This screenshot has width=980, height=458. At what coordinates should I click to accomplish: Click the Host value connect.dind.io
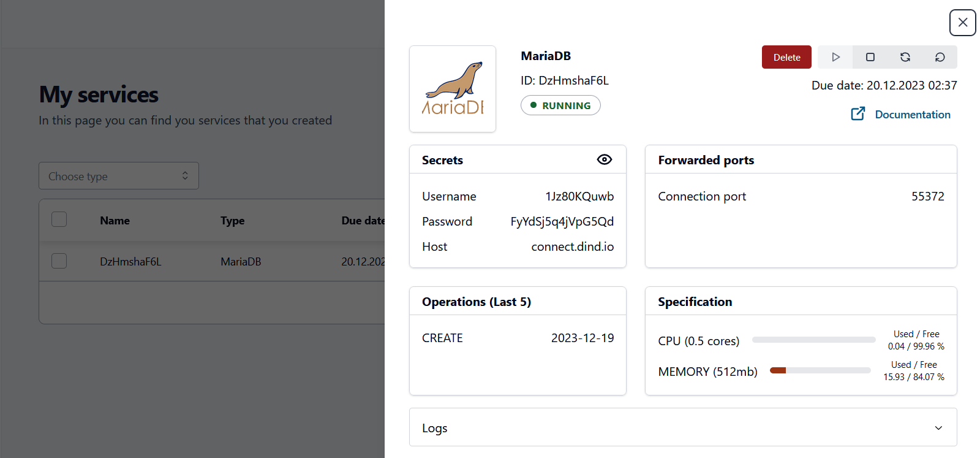[x=573, y=246]
